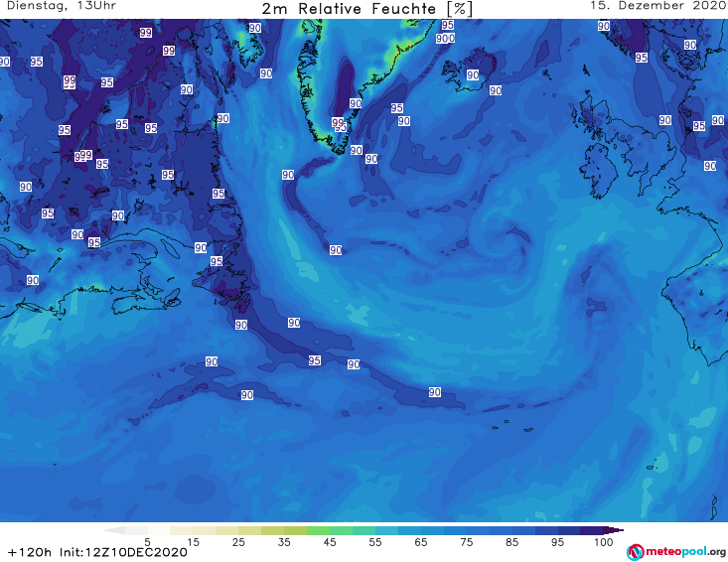This screenshot has width=728, height=562.
Task: Click the colorbar tick label "100"
Action: tap(604, 542)
